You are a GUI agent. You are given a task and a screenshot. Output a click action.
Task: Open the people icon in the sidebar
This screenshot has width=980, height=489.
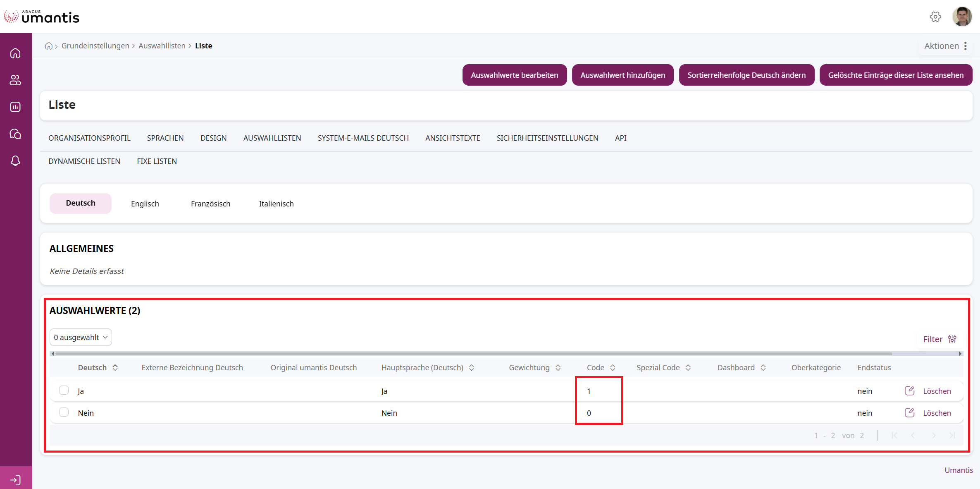(15, 80)
